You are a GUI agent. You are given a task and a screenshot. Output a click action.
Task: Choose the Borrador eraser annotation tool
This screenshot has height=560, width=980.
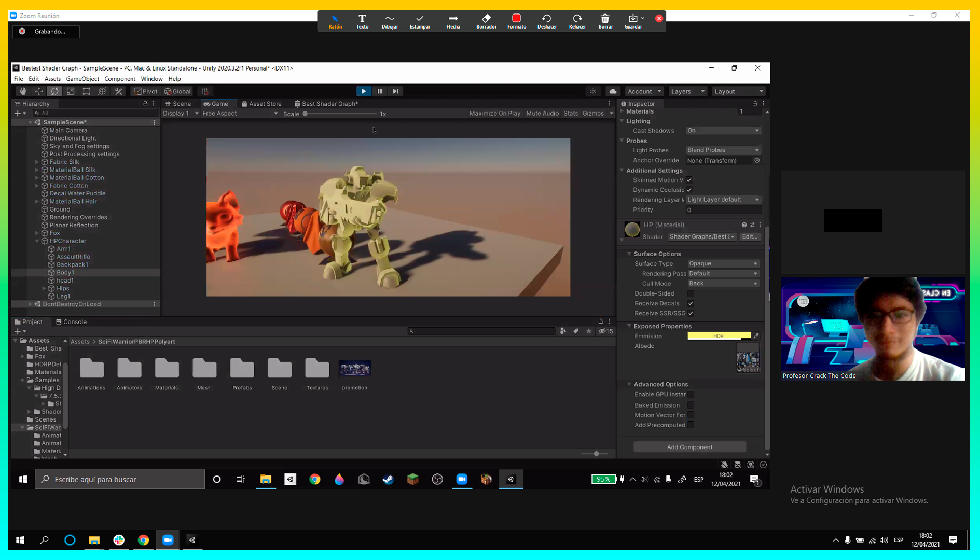coord(486,21)
